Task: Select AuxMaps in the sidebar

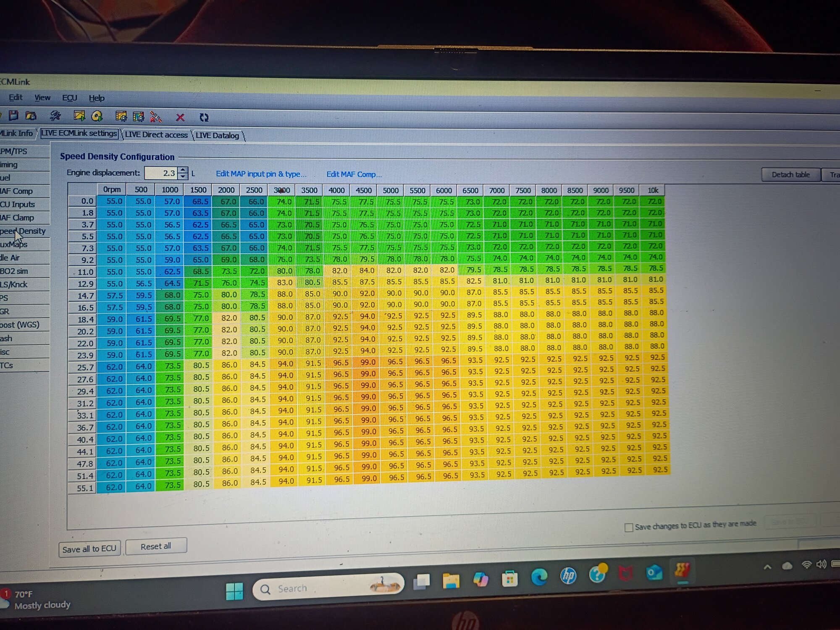Action: point(24,244)
